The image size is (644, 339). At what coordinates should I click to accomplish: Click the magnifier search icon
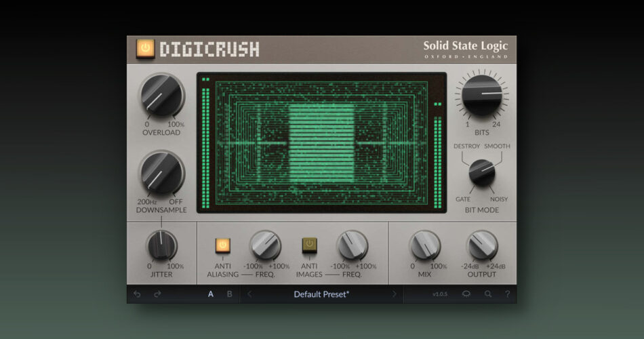pyautogui.click(x=488, y=294)
